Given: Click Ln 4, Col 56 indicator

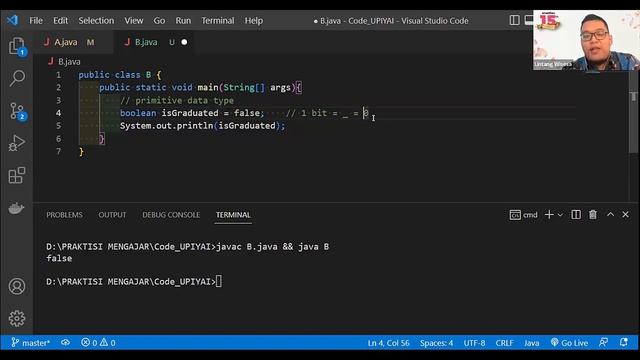Looking at the screenshot, I should 388,343.
